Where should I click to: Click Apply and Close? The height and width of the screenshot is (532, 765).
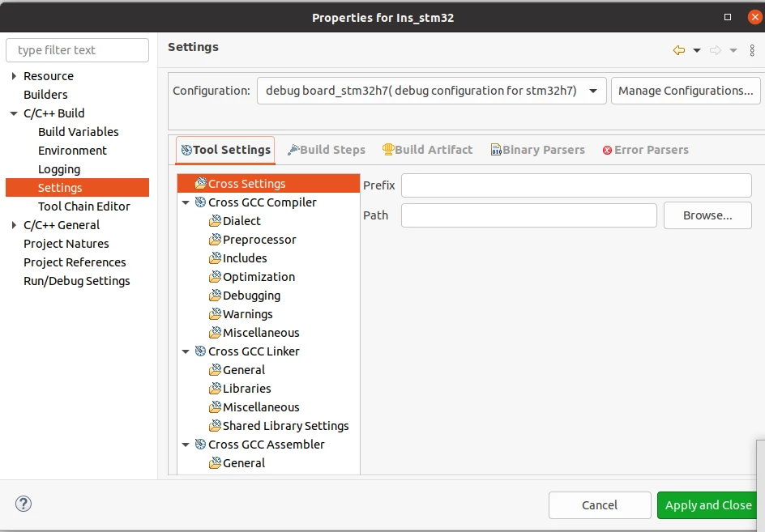tap(708, 505)
